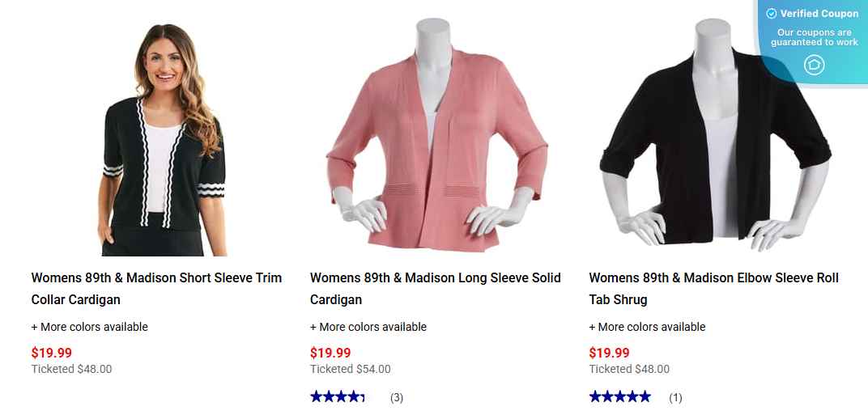The image size is (868, 415).
Task: Show more colors for Long Sleeve Solid Cardigan
Action: (x=368, y=327)
